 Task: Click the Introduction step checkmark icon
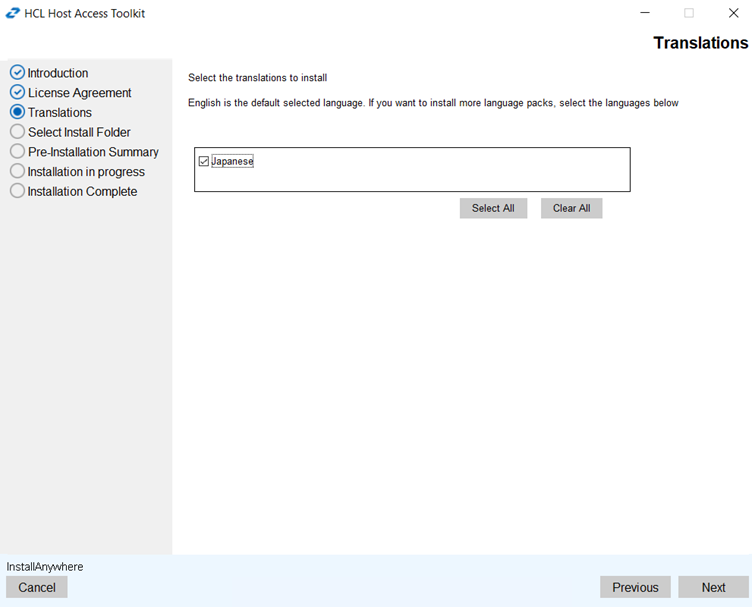[x=17, y=72]
